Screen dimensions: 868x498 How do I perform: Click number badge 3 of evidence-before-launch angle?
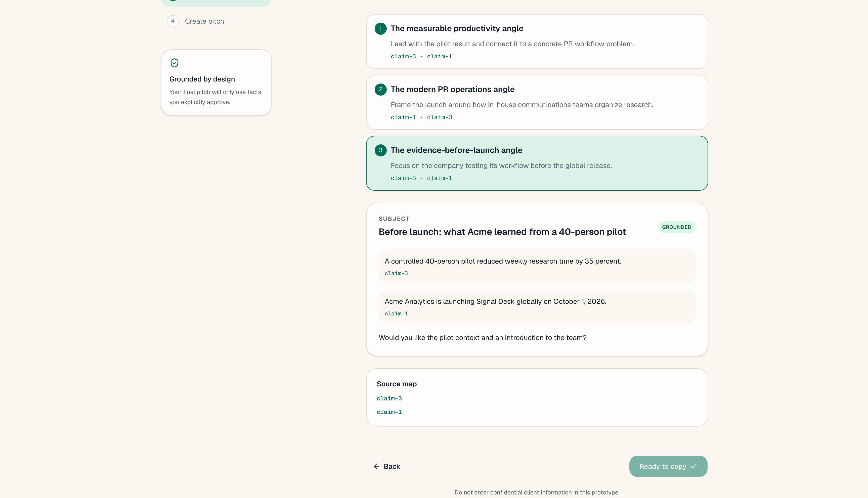click(x=380, y=150)
